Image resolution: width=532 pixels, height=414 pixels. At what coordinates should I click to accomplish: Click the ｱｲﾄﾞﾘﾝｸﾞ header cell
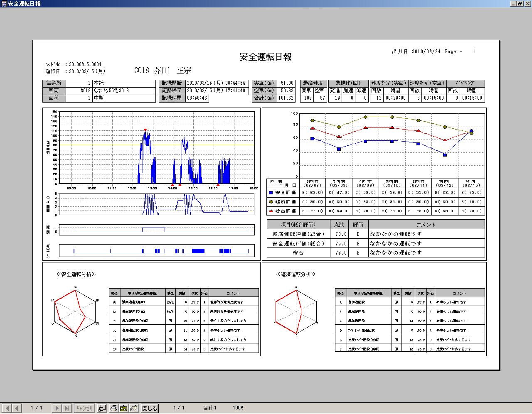pyautogui.click(x=465, y=83)
